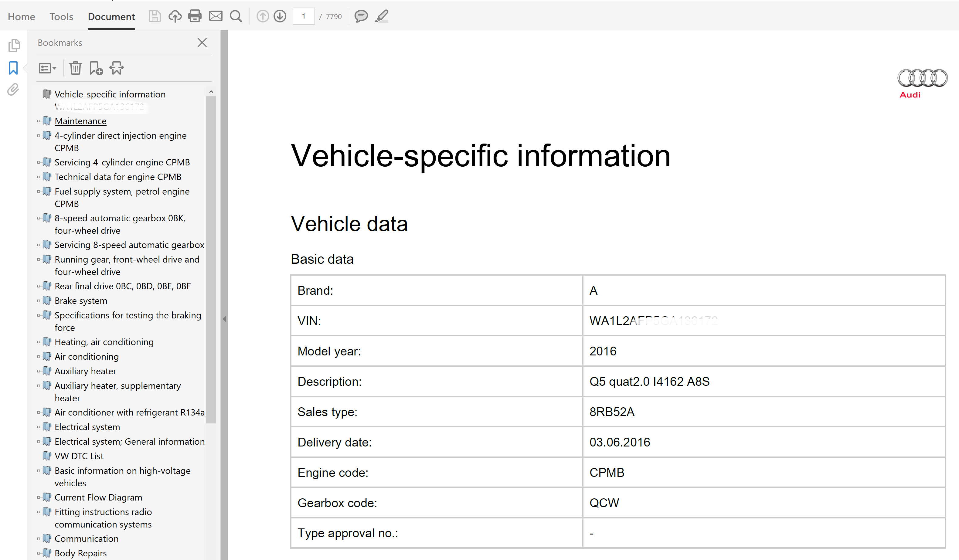Click the upload to cloud icon
This screenshot has width=959, height=560.
(175, 16)
